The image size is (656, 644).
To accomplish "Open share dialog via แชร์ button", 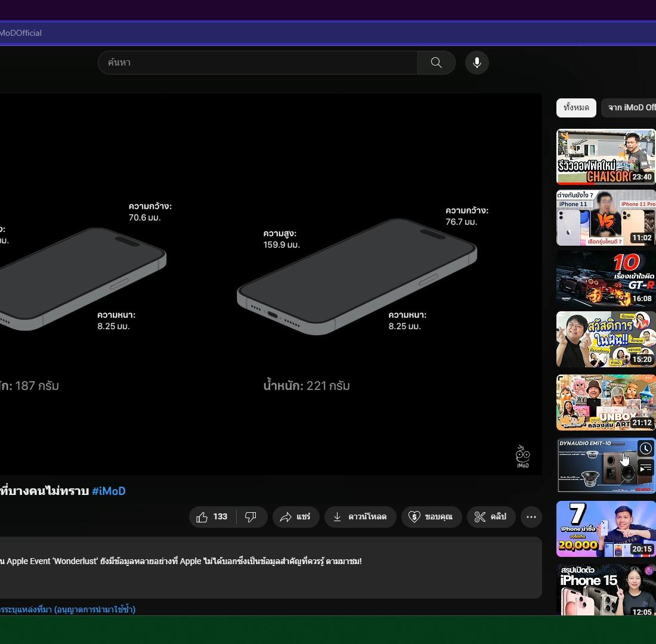I will 296,517.
